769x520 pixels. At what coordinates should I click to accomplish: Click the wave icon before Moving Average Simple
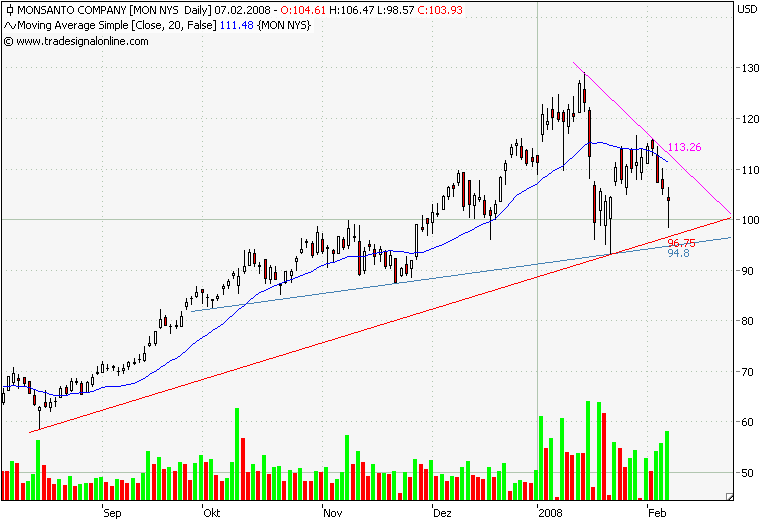click(9, 25)
